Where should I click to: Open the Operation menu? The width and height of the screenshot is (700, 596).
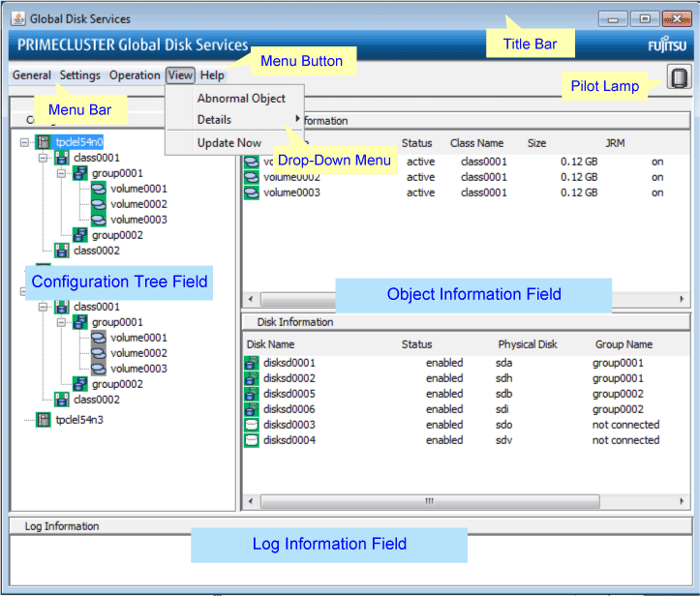point(135,75)
